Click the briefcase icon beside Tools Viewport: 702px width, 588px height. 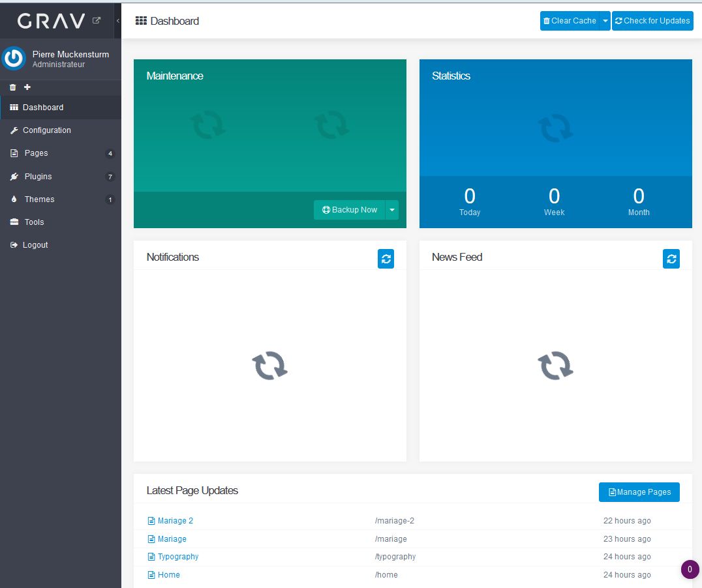14,222
